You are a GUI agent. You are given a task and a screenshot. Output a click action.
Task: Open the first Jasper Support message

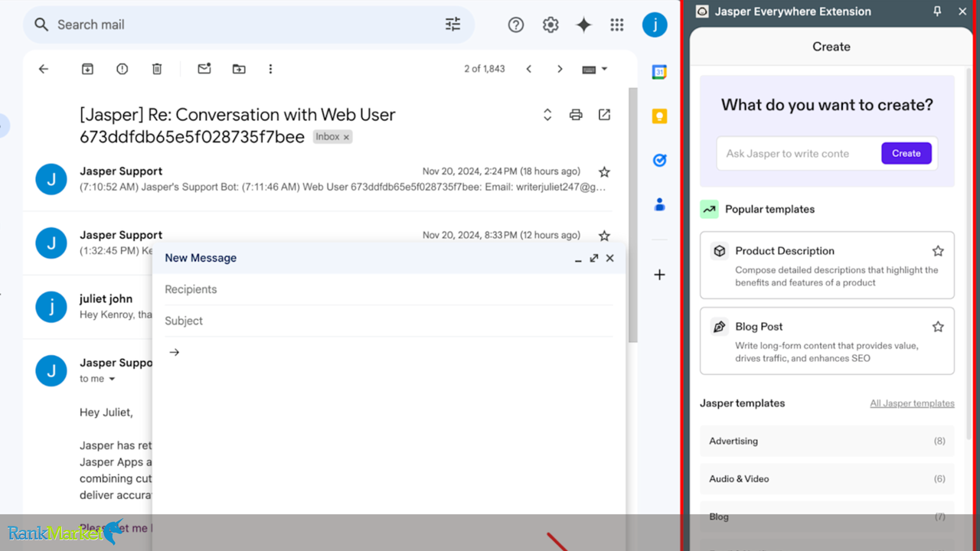pos(329,179)
